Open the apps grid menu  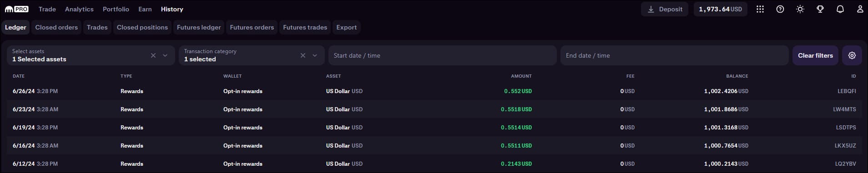pyautogui.click(x=760, y=9)
